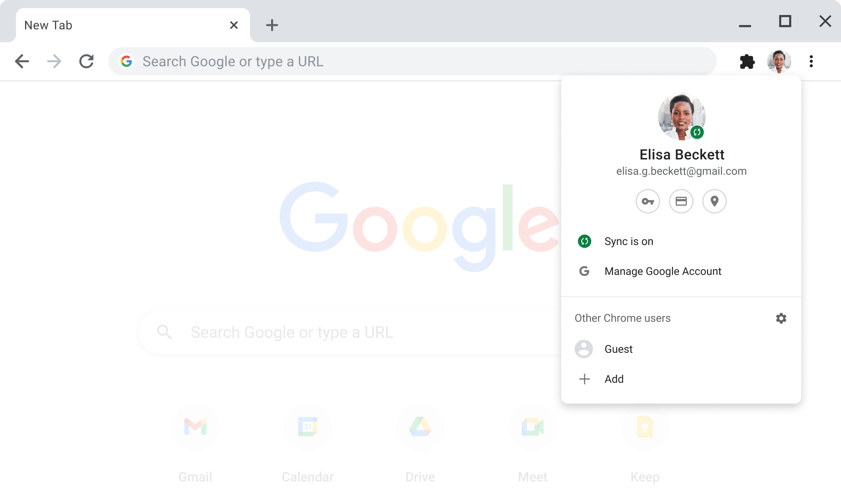Open a new tab with plus button

[272, 25]
